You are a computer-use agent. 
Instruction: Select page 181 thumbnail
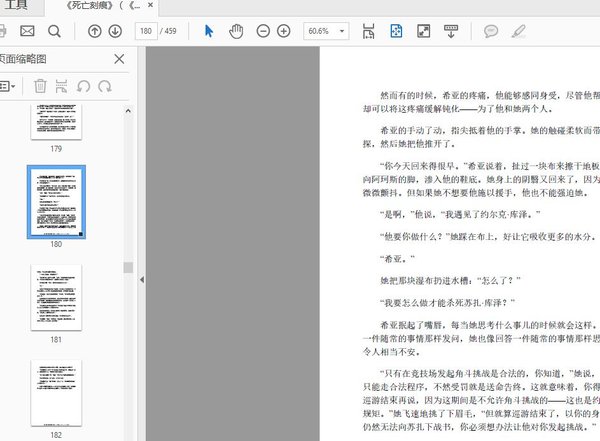pos(56,297)
